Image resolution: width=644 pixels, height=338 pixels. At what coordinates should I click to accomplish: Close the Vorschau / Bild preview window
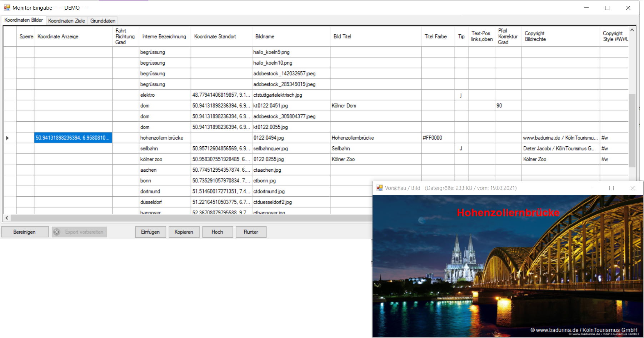632,188
